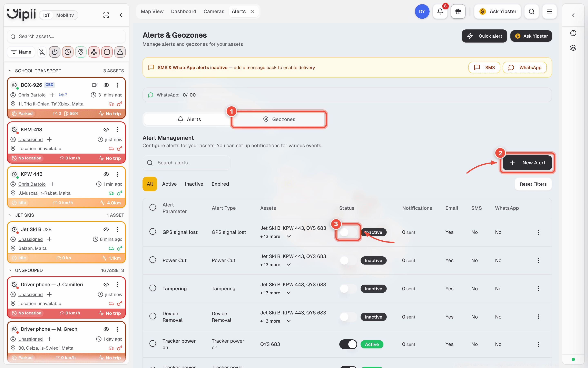Image resolution: width=588 pixels, height=368 pixels.
Task: Expand assets list for Tampering
Action: pyautogui.click(x=289, y=293)
